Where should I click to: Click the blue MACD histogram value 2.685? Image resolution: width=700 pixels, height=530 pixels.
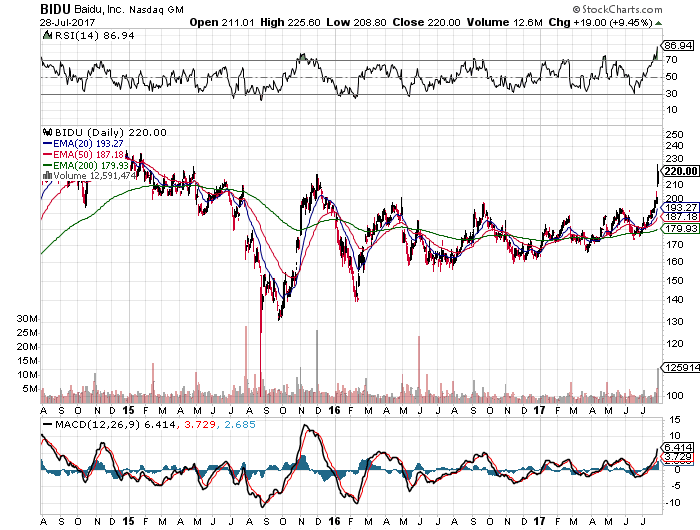[x=240, y=425]
